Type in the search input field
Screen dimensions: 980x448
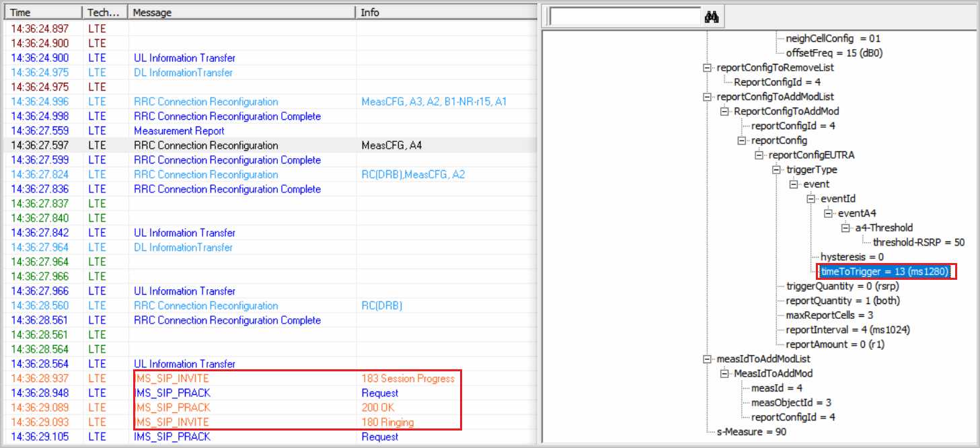(624, 17)
